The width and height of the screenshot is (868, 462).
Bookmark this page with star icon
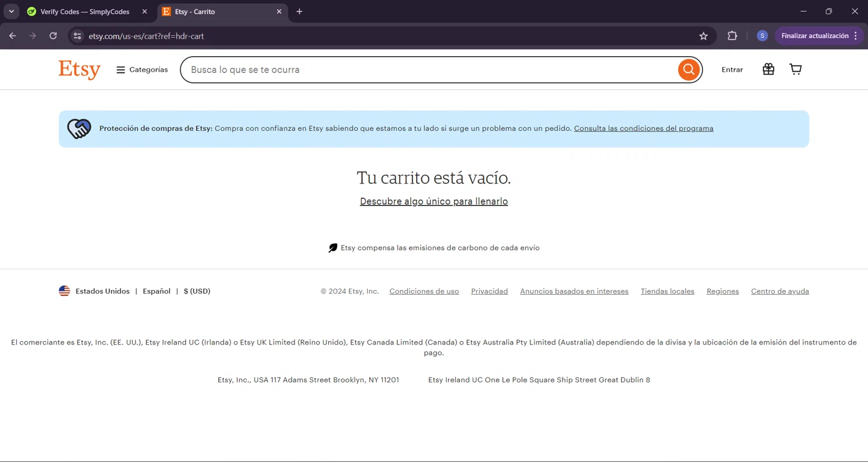704,36
